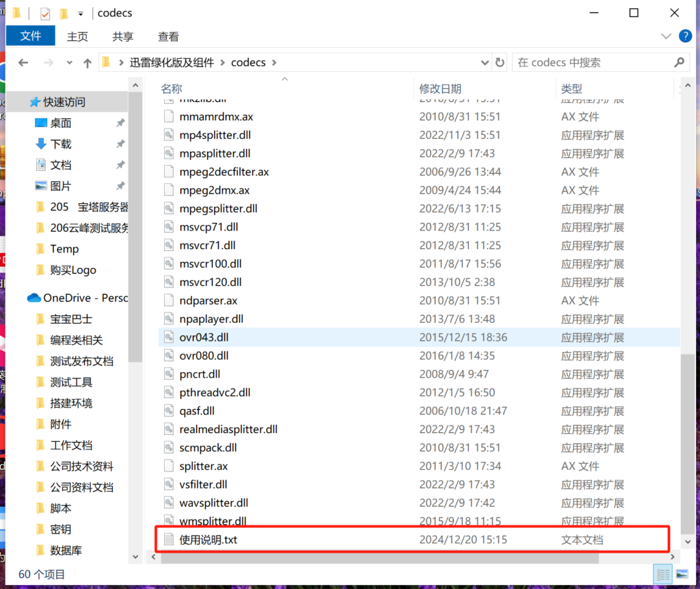Click the properties checkmark quick access icon
This screenshot has height=589, width=700.
45,14
